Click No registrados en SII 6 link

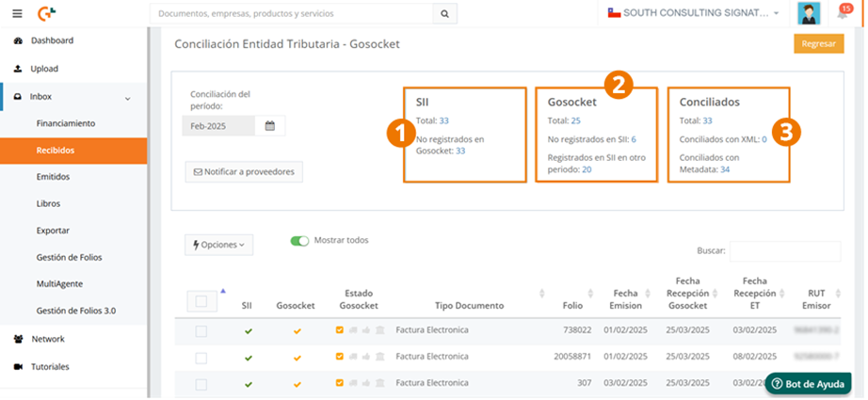[x=634, y=139]
